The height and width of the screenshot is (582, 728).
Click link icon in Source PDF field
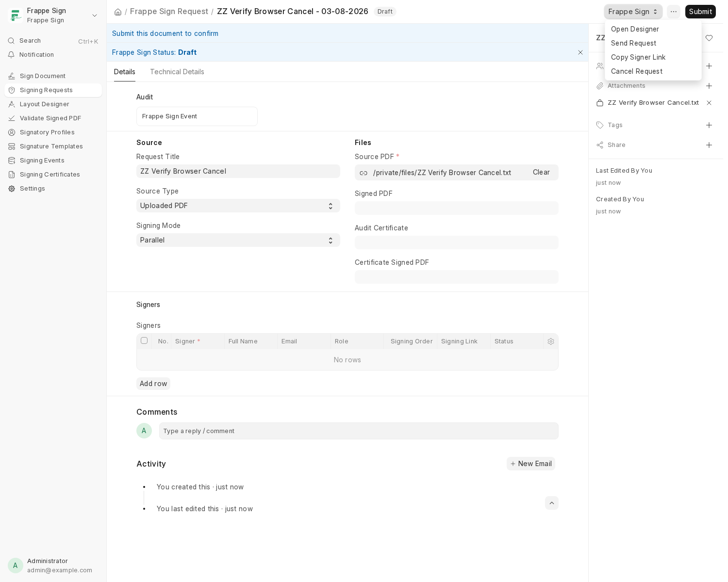click(364, 173)
